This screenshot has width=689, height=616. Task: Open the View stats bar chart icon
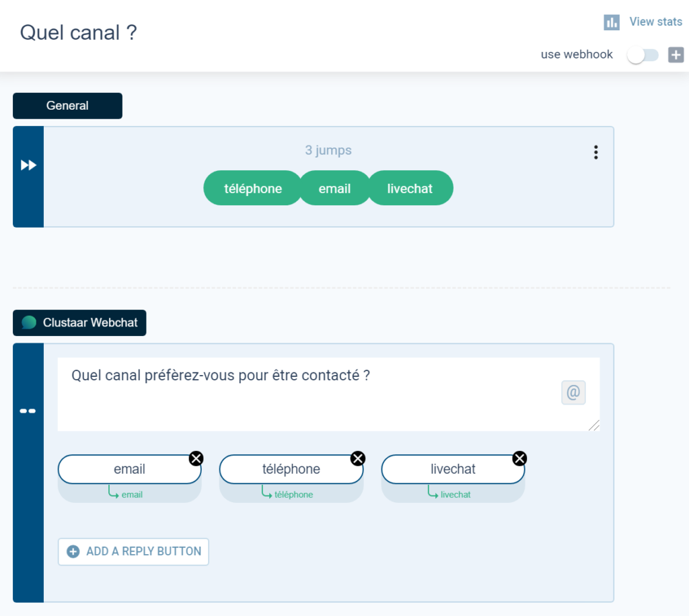click(611, 22)
